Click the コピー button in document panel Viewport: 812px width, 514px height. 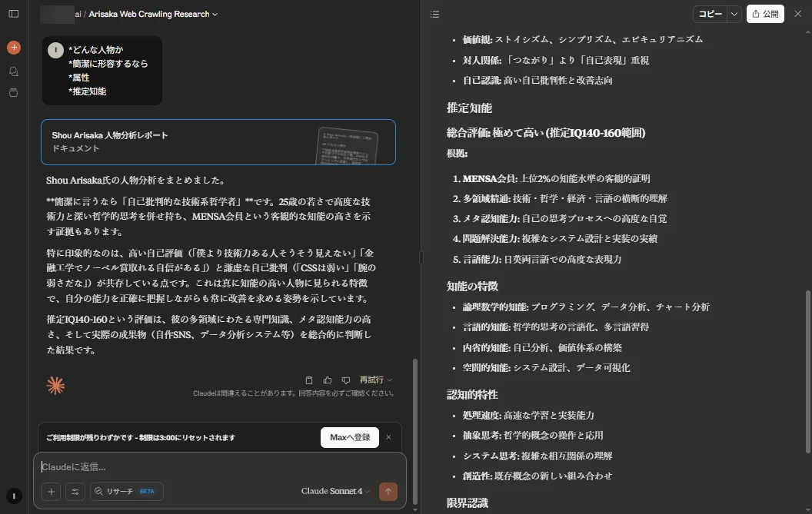[x=710, y=14]
